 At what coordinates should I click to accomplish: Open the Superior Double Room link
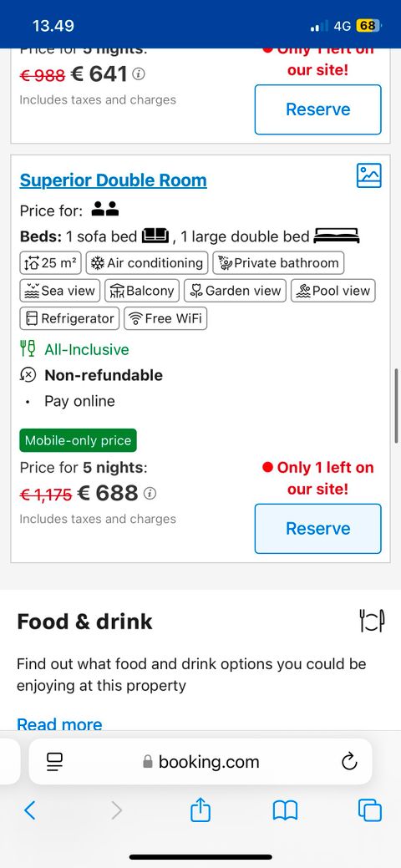[x=113, y=180]
